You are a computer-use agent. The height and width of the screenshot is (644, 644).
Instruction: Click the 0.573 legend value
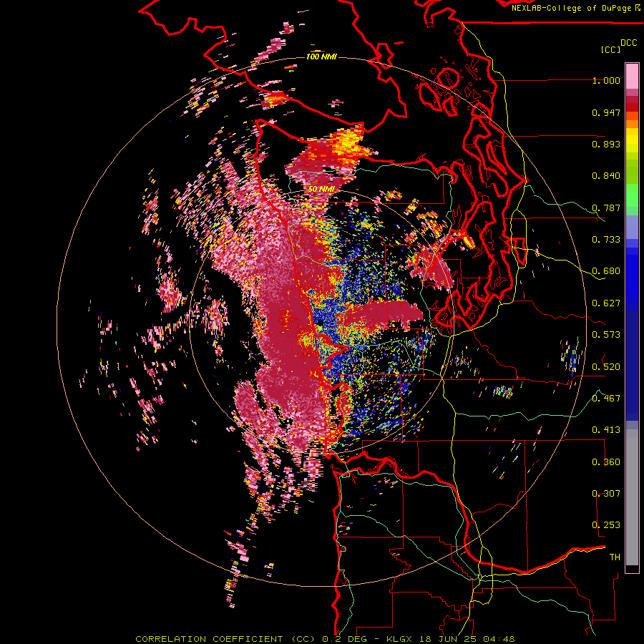click(606, 335)
